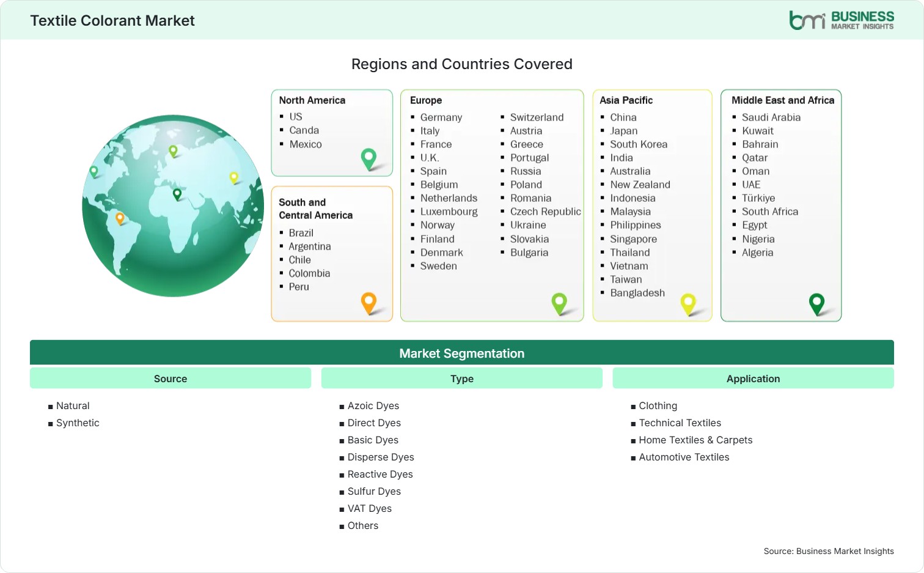
Task: Click Automotive Textiles under Application
Action: [684, 457]
